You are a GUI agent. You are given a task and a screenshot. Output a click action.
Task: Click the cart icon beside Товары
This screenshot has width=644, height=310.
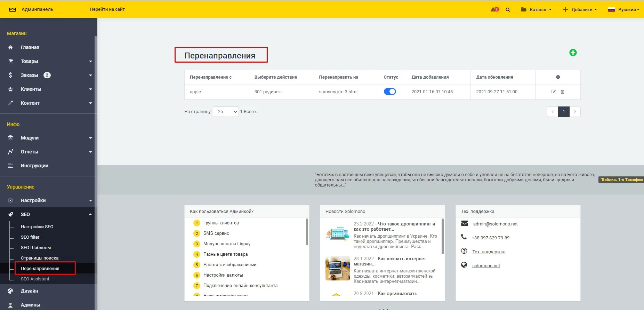pos(10,61)
